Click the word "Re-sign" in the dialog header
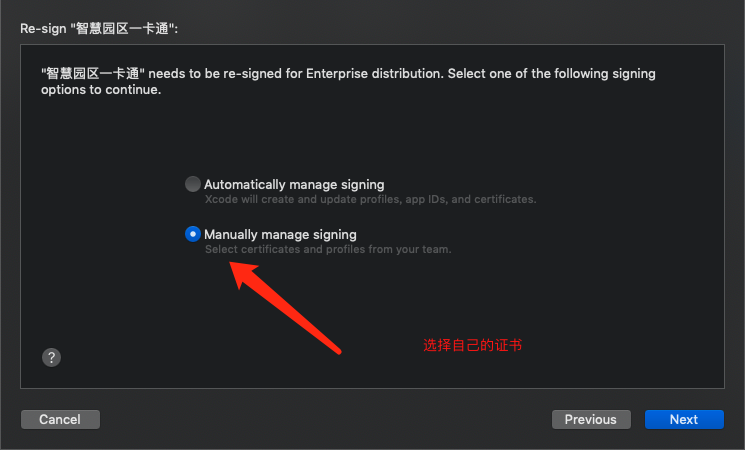 43,28
